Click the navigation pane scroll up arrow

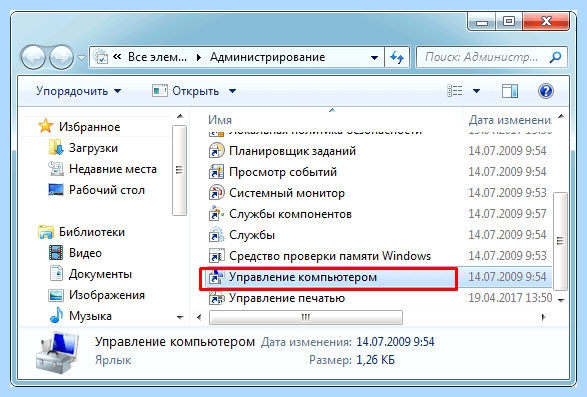tap(180, 116)
